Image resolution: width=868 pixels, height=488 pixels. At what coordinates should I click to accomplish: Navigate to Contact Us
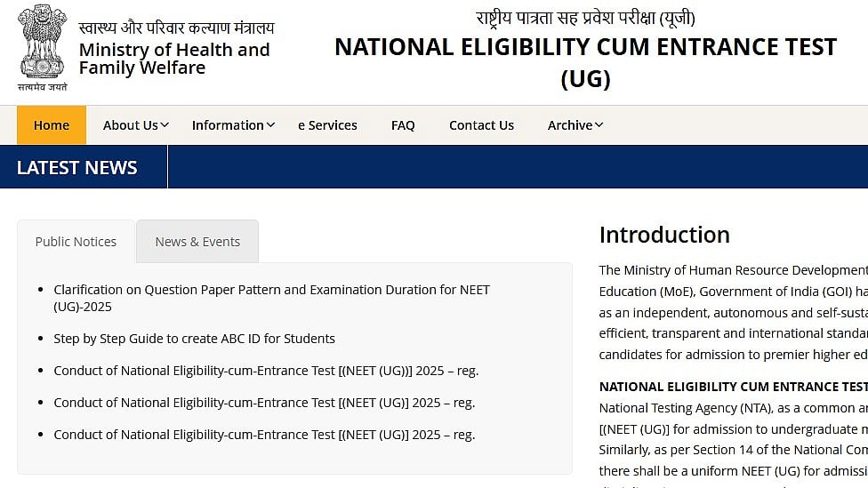481,125
